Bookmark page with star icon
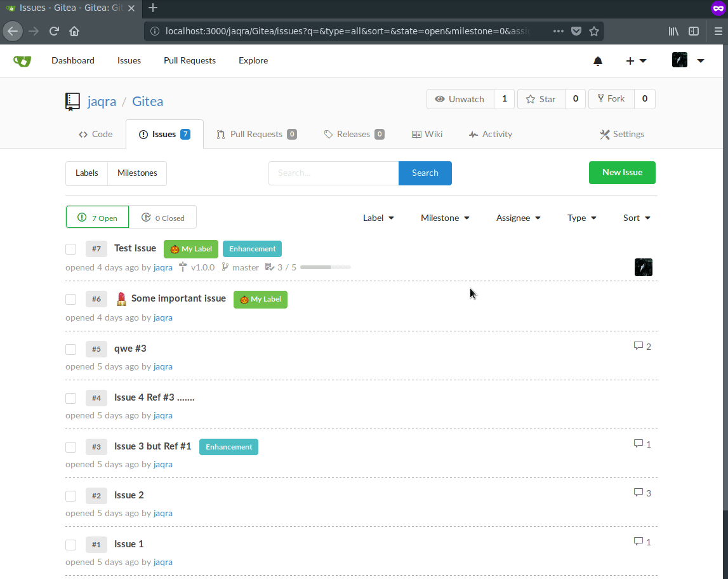The image size is (728, 579). click(594, 31)
